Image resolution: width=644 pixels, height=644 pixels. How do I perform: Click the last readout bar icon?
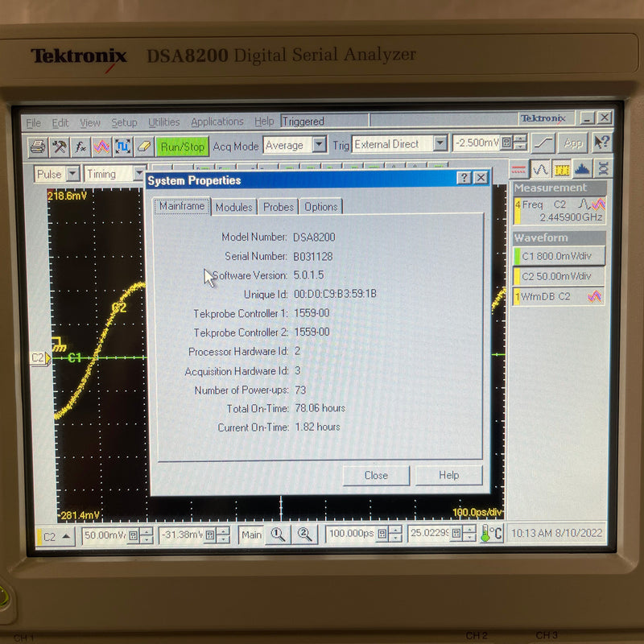(603, 169)
